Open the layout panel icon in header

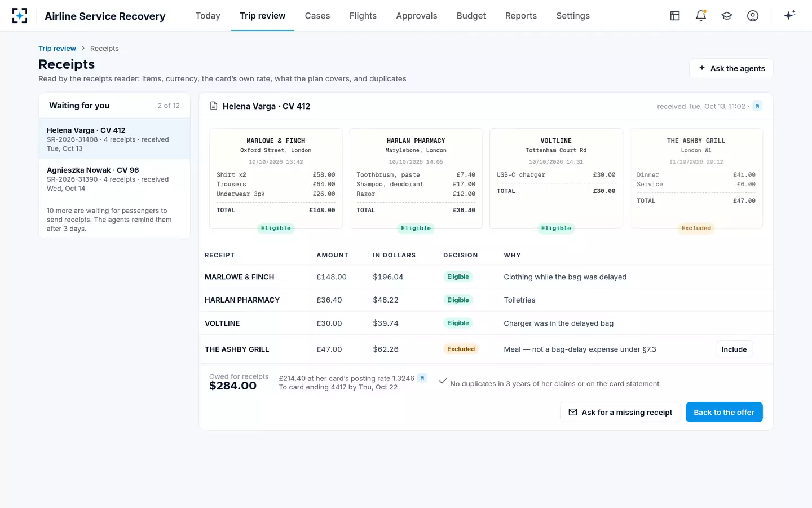tap(675, 16)
